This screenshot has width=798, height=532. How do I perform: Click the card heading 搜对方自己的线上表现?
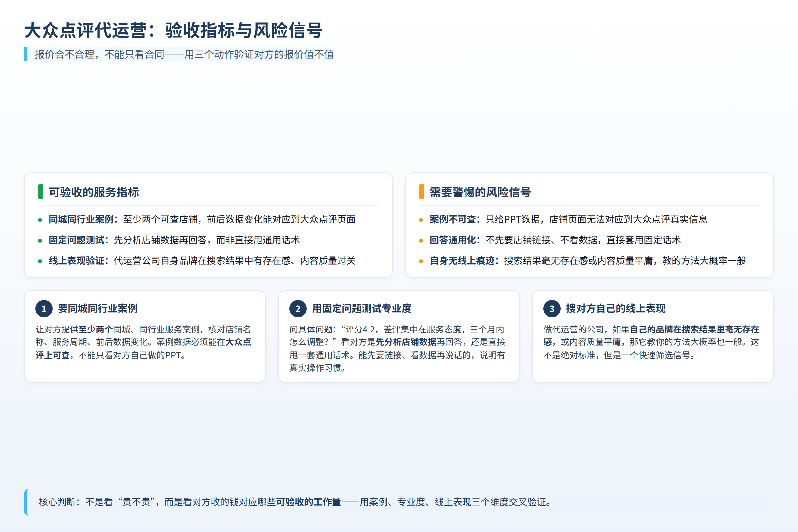[615, 309]
